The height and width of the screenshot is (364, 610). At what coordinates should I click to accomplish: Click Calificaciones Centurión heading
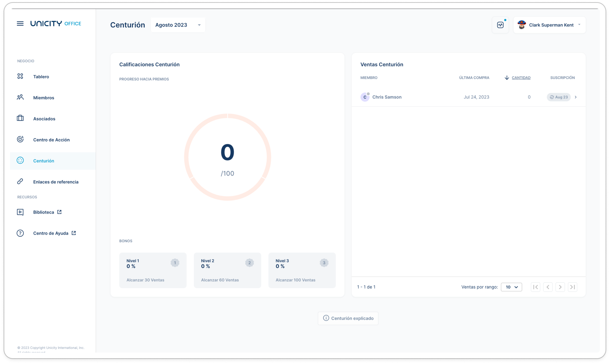pyautogui.click(x=149, y=64)
